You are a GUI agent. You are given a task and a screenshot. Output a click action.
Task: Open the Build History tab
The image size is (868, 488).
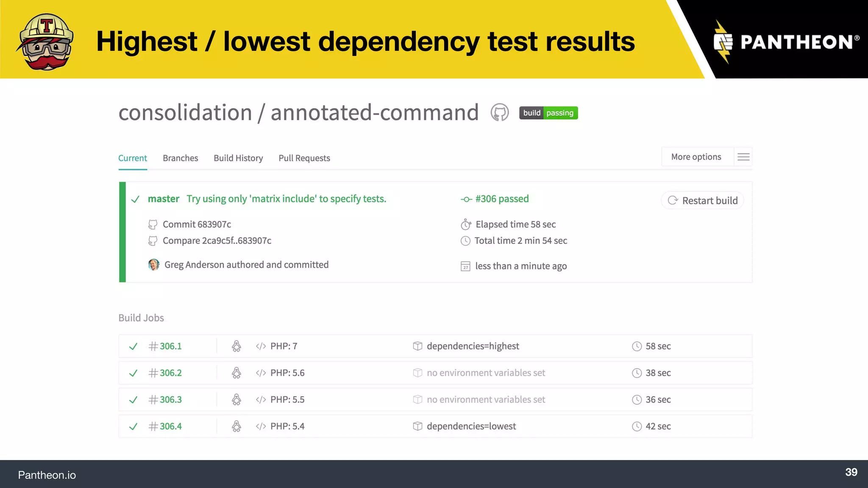(x=238, y=158)
